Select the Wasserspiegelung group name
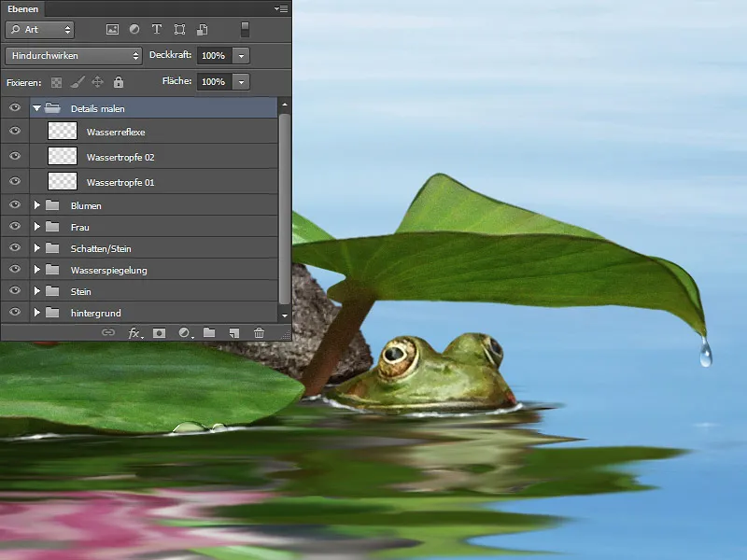The height and width of the screenshot is (560, 747). [x=108, y=271]
